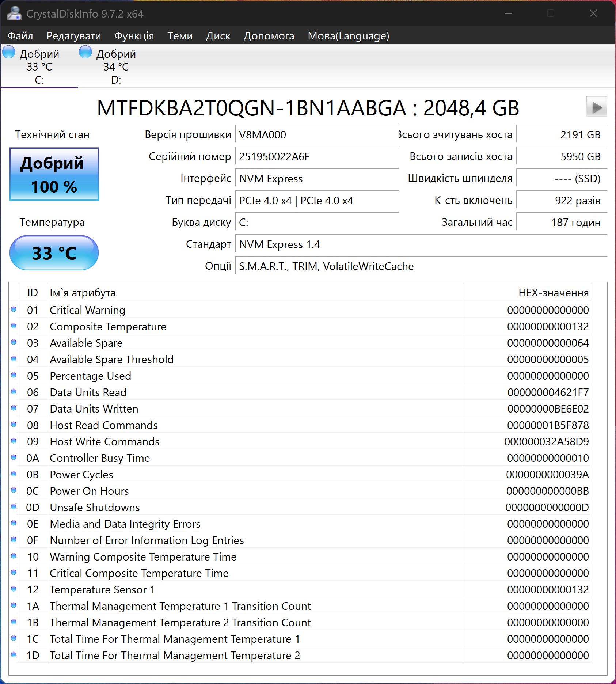Click the blue status orb for drive C:

coord(9,52)
